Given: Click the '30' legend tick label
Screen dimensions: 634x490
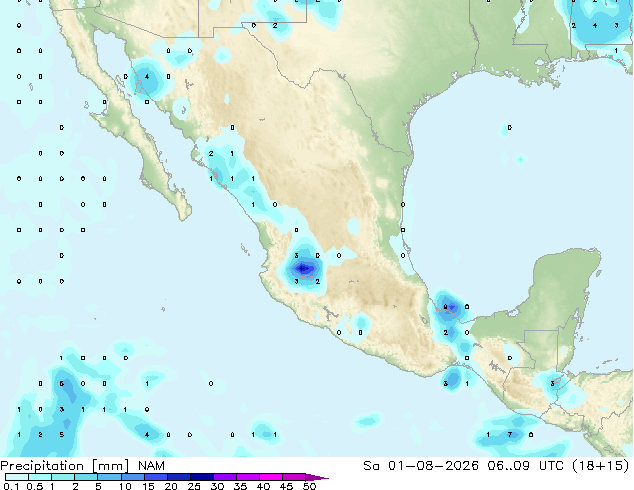Looking at the screenshot, I should point(217,486).
